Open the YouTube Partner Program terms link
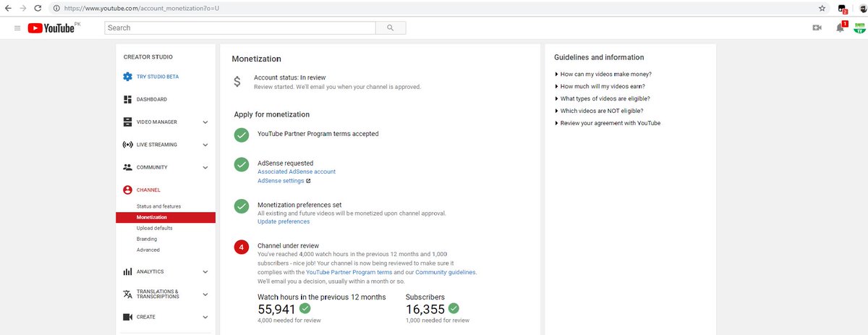The width and height of the screenshot is (868, 335). [349, 272]
